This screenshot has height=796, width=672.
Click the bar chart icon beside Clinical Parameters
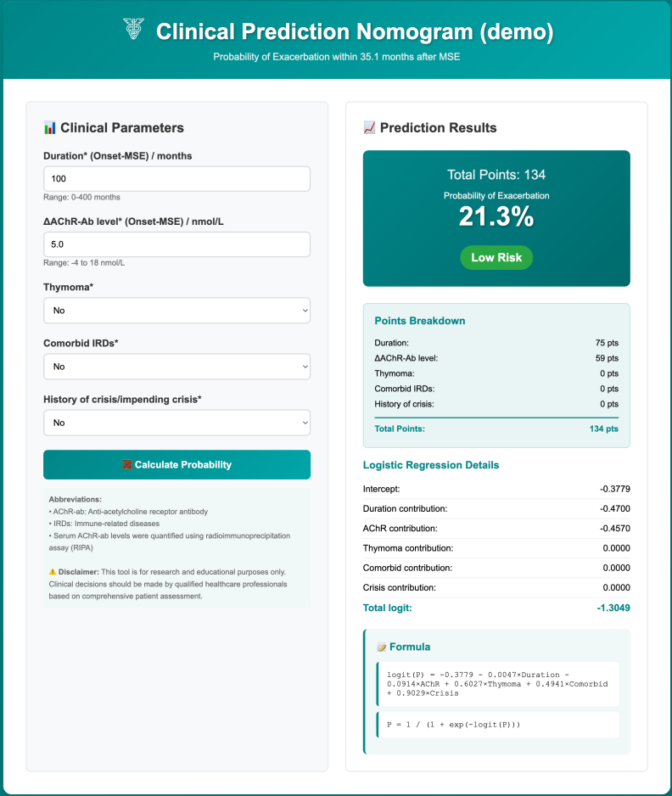tap(50, 128)
